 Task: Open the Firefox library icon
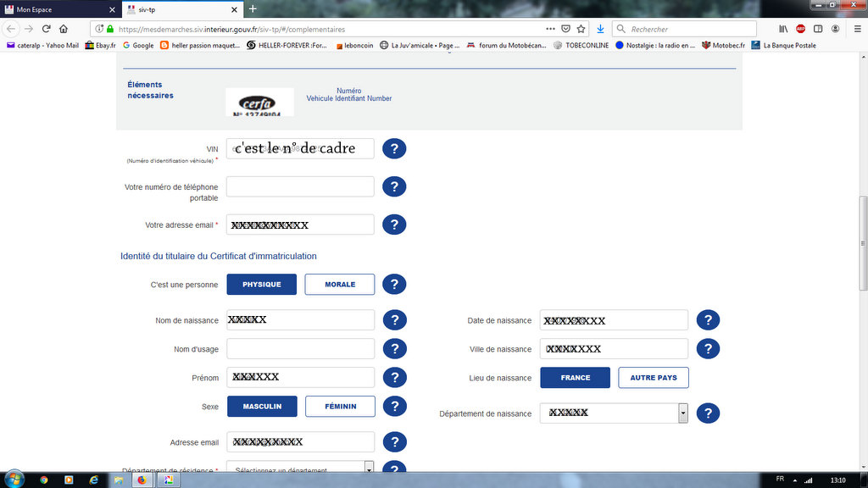(783, 29)
